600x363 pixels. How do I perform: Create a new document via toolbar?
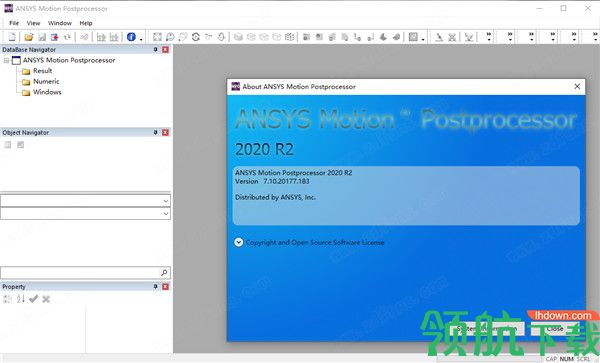12,37
